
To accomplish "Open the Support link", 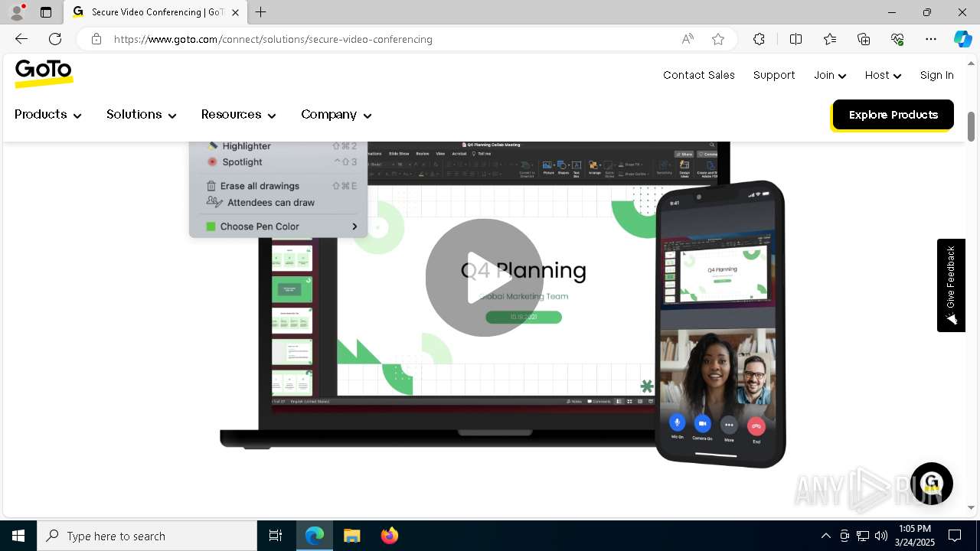I will tap(774, 75).
